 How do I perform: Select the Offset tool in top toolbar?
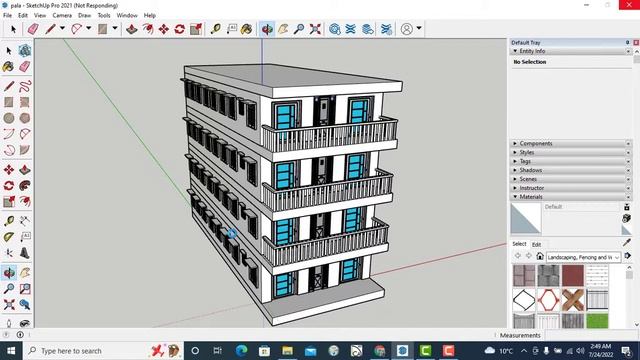148,29
